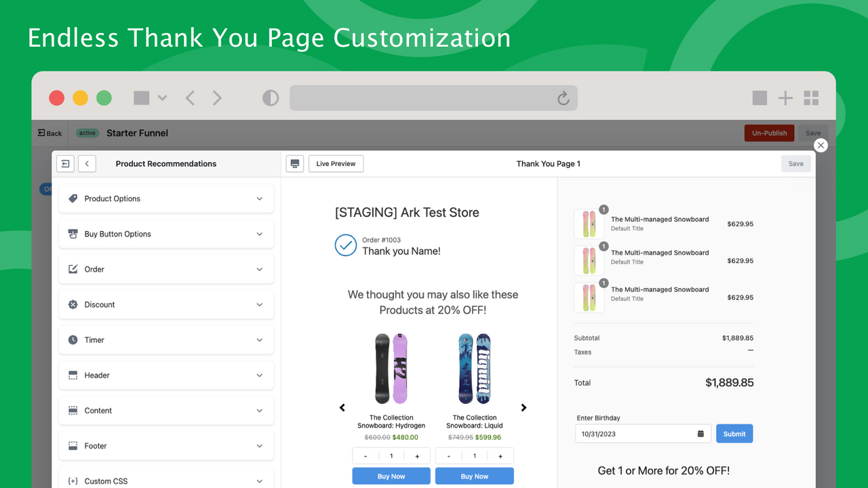
Task: Expand the Footer section
Action: coord(259,445)
